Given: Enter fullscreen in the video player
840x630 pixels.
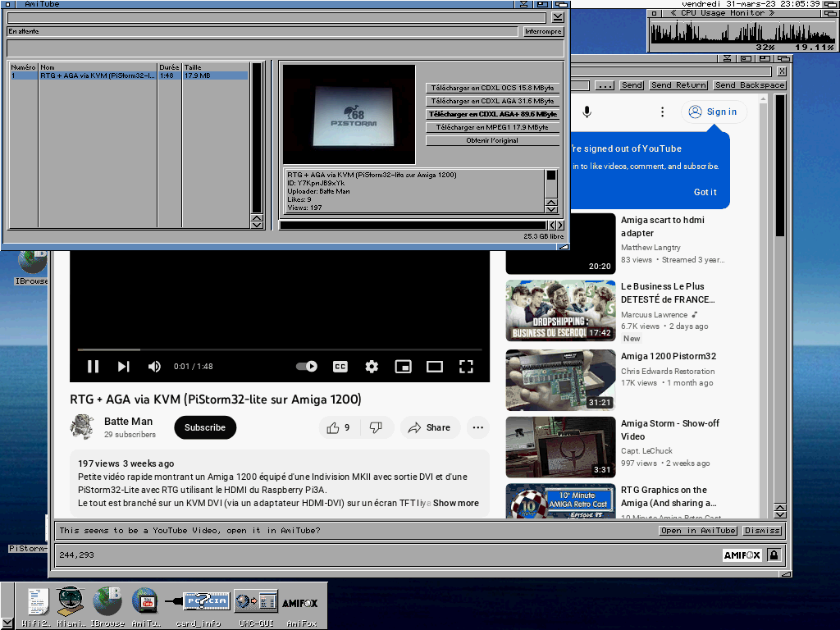Looking at the screenshot, I should [x=466, y=367].
